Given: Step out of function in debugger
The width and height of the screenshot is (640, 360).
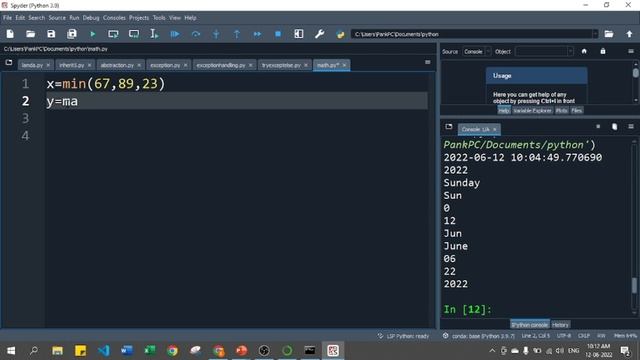Looking at the screenshot, I should tap(237, 34).
